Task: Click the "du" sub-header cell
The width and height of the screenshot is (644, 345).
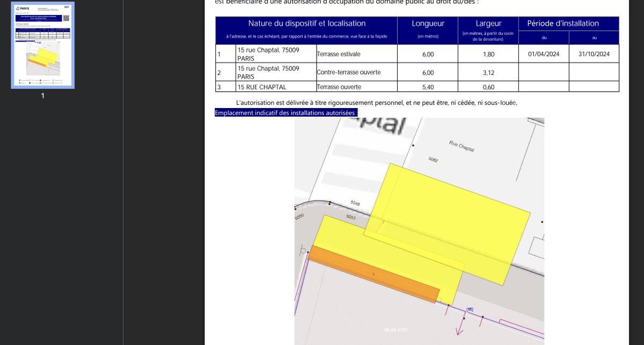Action: point(544,37)
